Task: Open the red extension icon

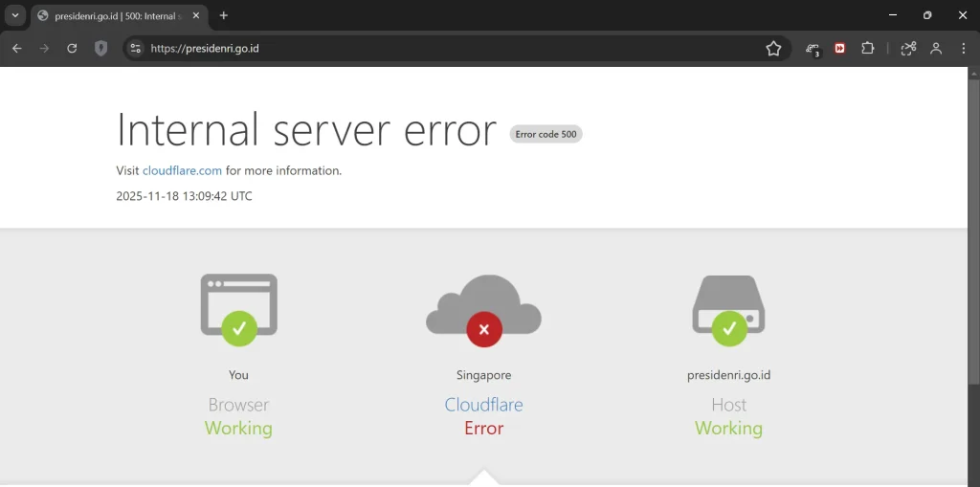Action: coord(840,48)
